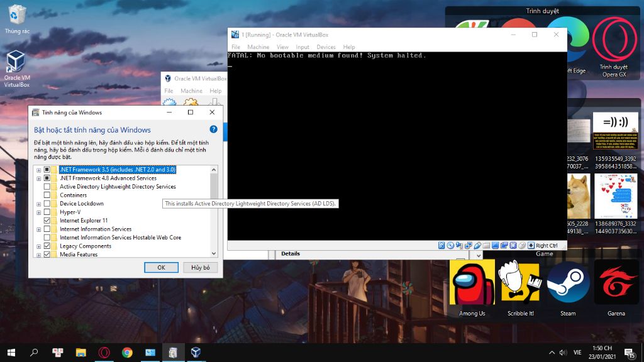Show hidden system tray icons chevron
This screenshot has height=362, width=644.
pos(552,353)
